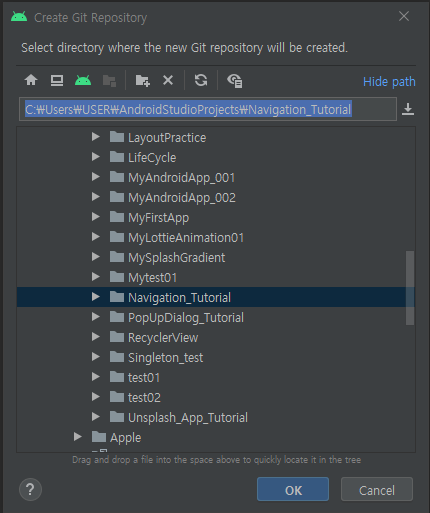Select Singleton_test folder

tap(165, 358)
